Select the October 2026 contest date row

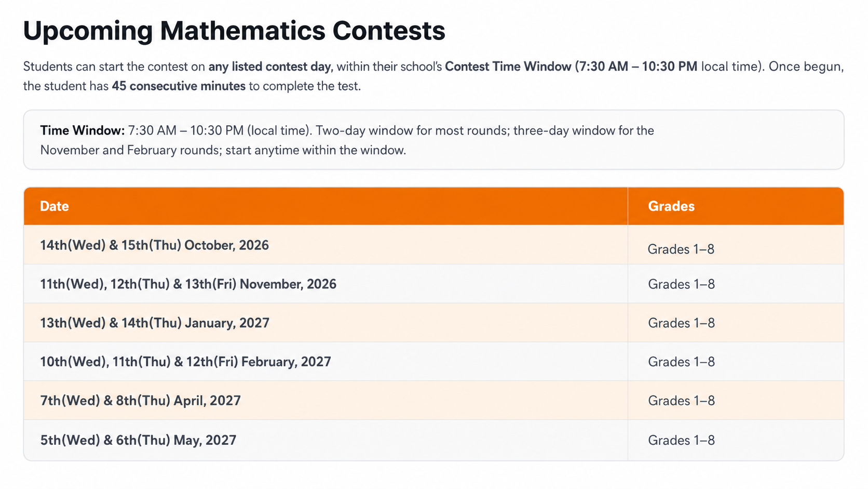(x=433, y=245)
